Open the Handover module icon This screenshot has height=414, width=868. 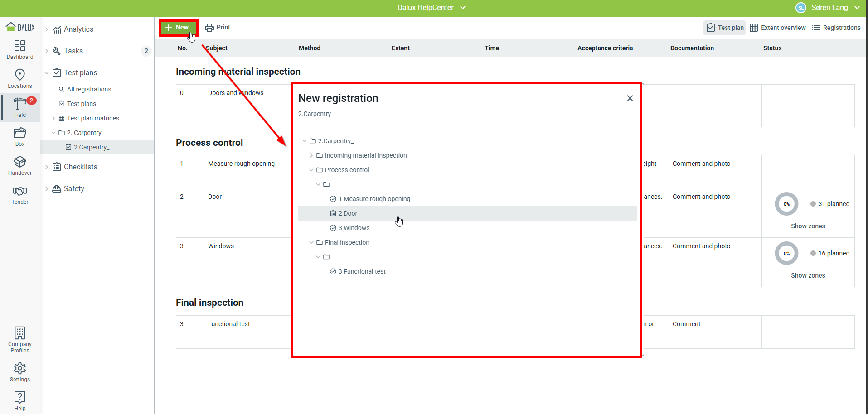tap(20, 162)
